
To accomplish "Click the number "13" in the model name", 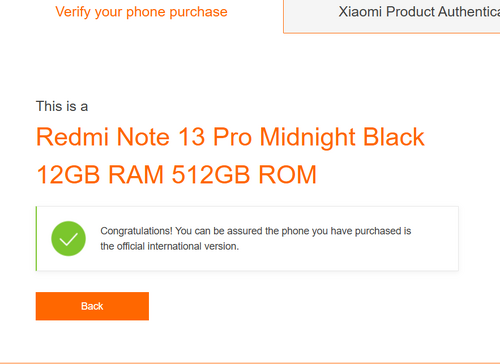I will pyautogui.click(x=191, y=137).
